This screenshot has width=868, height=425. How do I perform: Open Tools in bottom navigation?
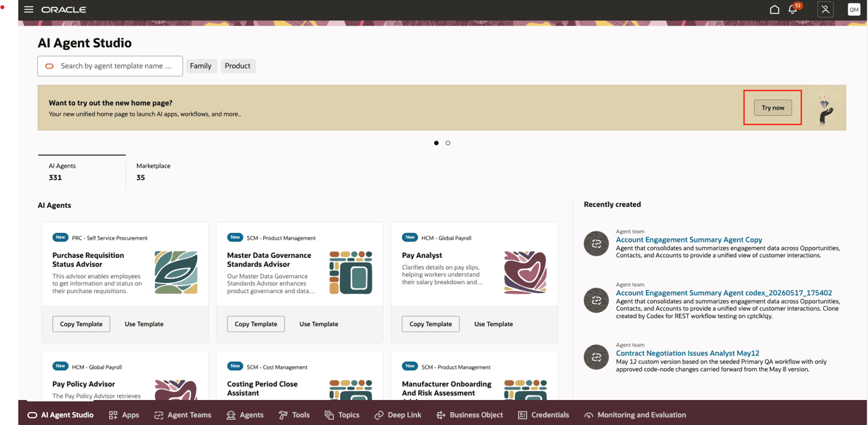click(295, 415)
